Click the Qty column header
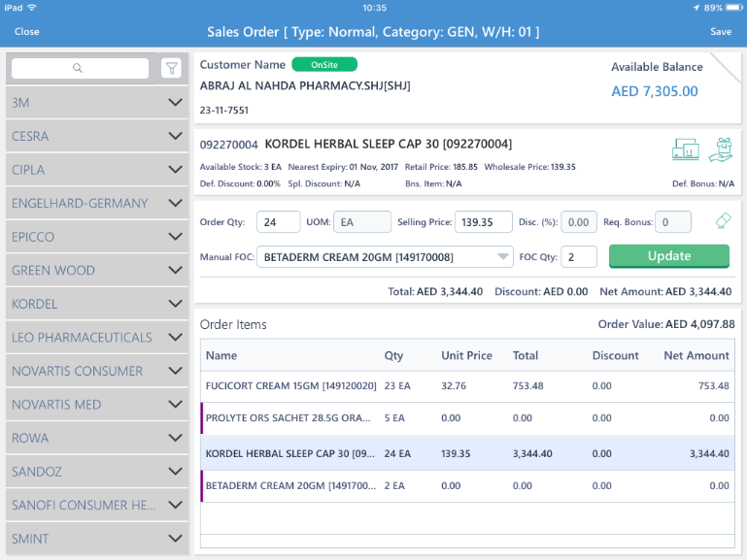This screenshot has width=747, height=560. coord(393,355)
